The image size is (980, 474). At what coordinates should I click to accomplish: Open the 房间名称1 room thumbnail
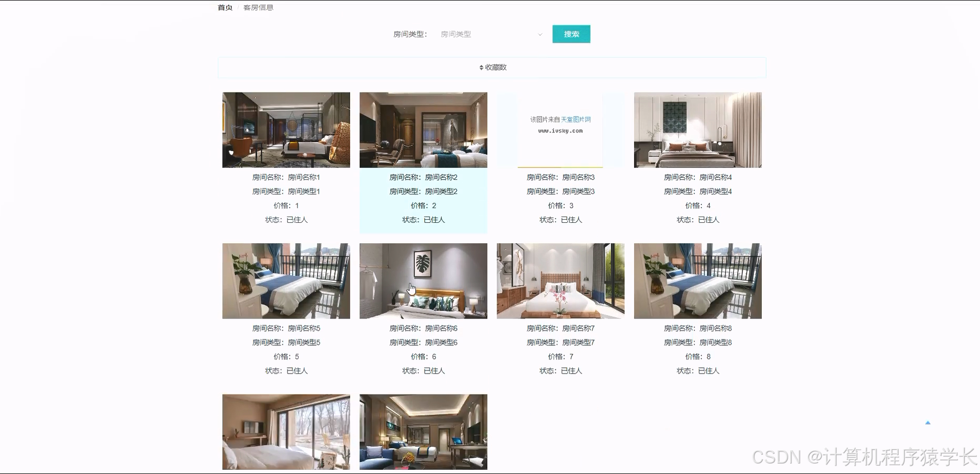286,130
